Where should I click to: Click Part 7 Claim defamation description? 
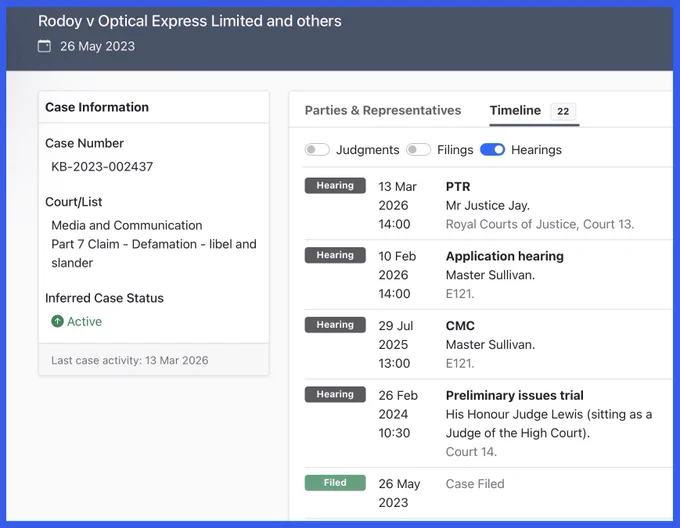[x=154, y=254]
